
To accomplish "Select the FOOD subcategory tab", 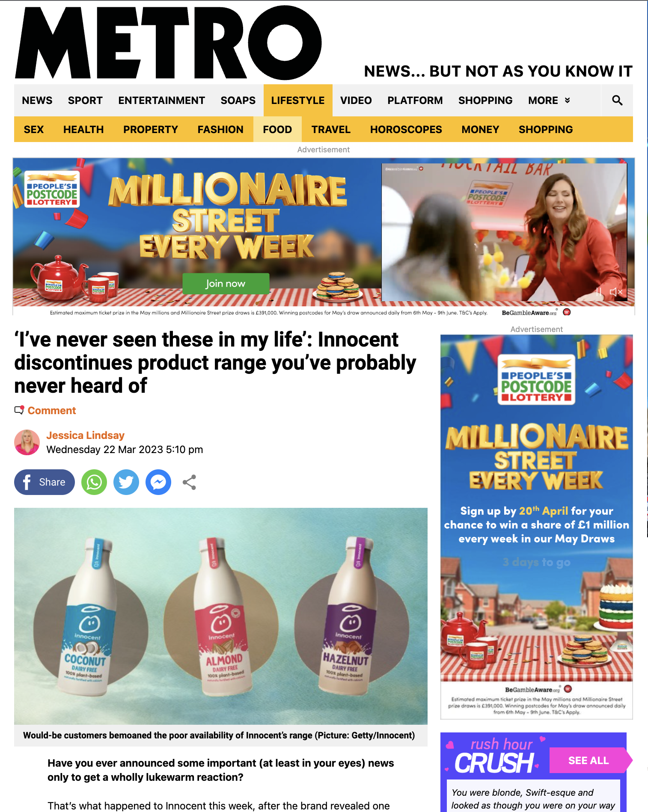I will click(277, 129).
